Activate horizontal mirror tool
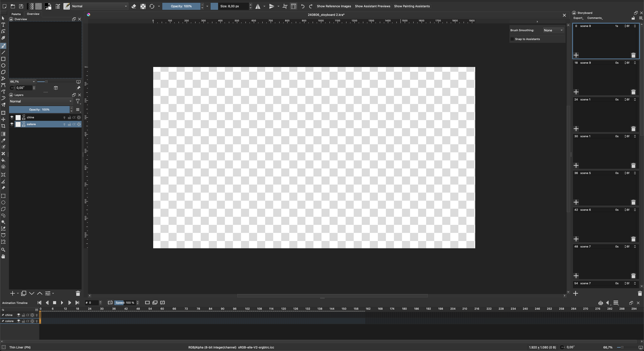 coord(258,6)
